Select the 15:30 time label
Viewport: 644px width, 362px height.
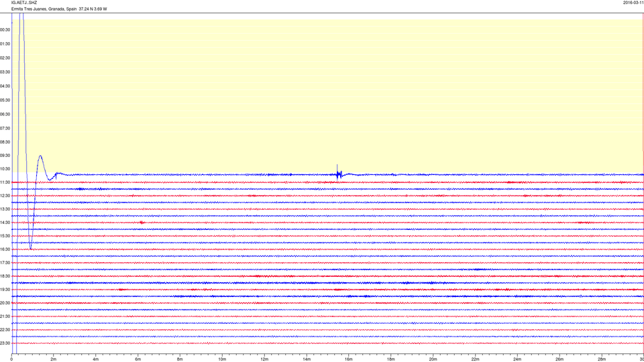pos(5,236)
